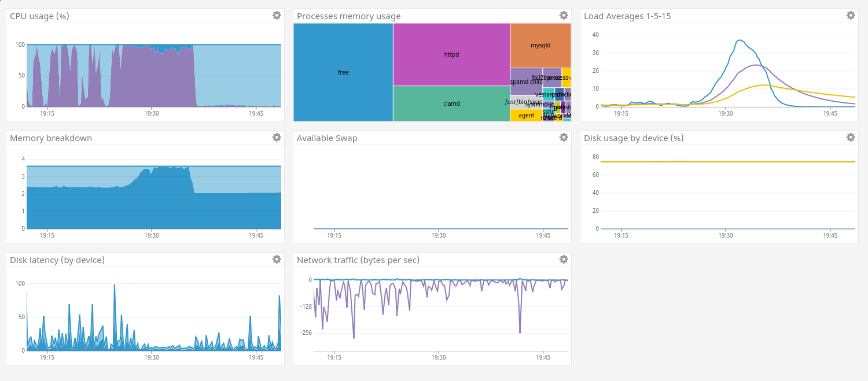Image resolution: width=868 pixels, height=381 pixels.
Task: Select the yellow 'agent' treemap block
Action: [526, 115]
